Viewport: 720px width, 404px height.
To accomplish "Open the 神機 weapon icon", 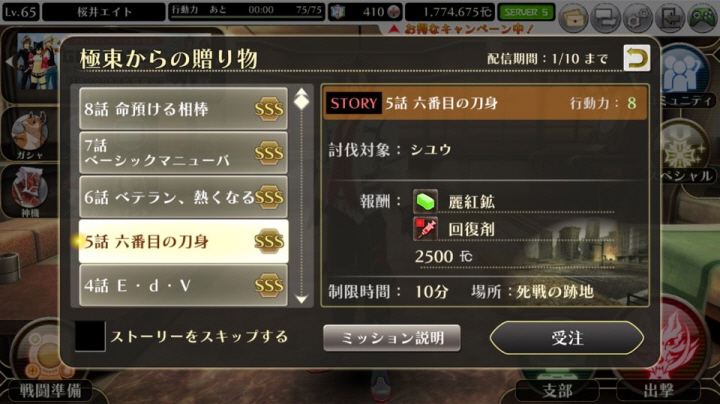I will pos(30,192).
